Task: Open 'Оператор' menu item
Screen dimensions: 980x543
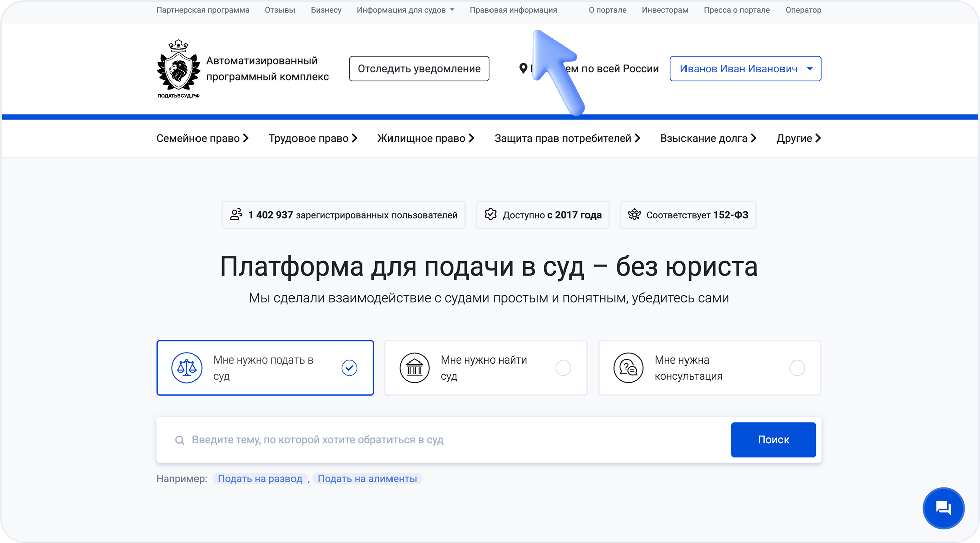Action: (x=803, y=10)
